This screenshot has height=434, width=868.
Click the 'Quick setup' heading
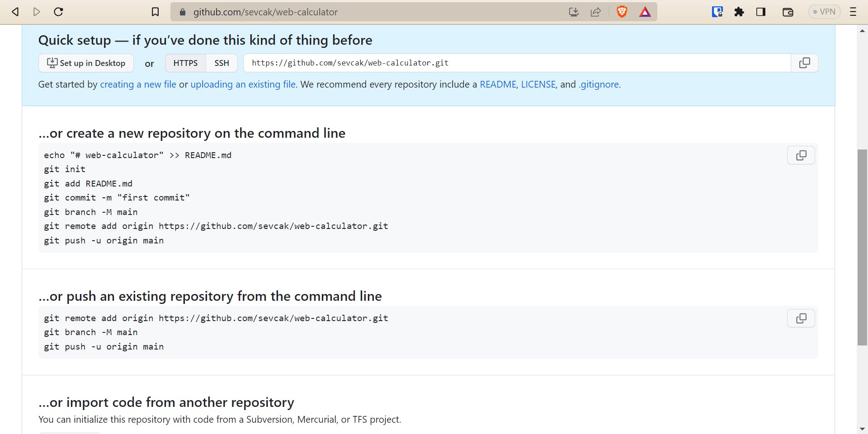tap(205, 40)
